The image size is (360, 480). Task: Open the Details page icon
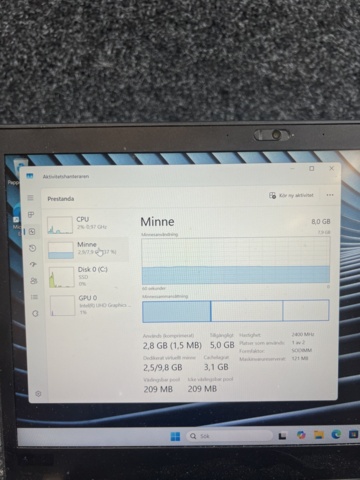(x=34, y=297)
